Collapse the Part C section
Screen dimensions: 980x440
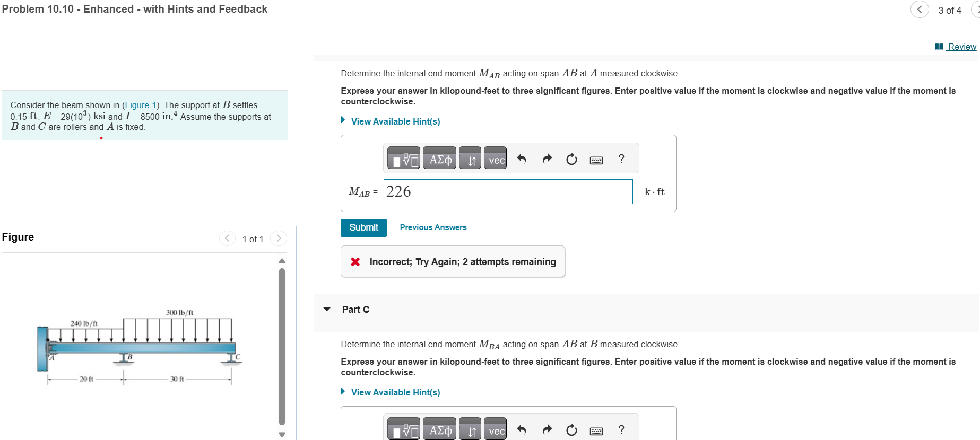pyautogui.click(x=327, y=309)
